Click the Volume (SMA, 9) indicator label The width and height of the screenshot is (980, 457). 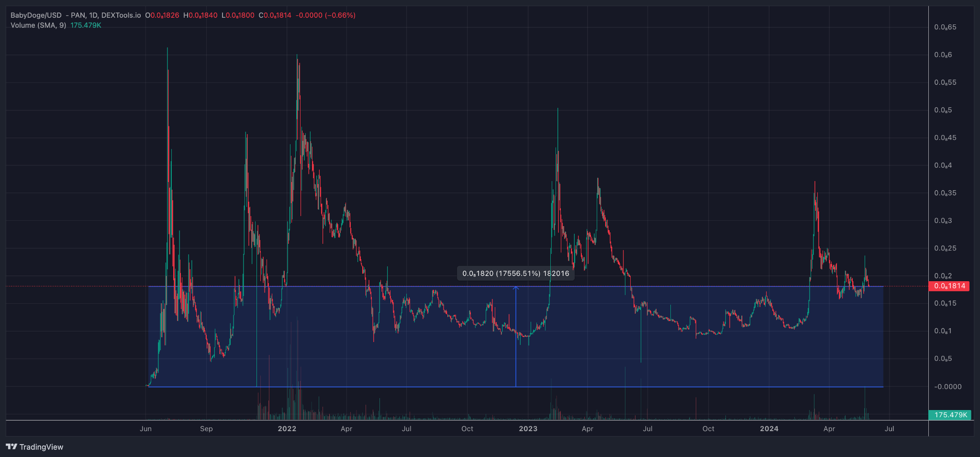[38, 25]
